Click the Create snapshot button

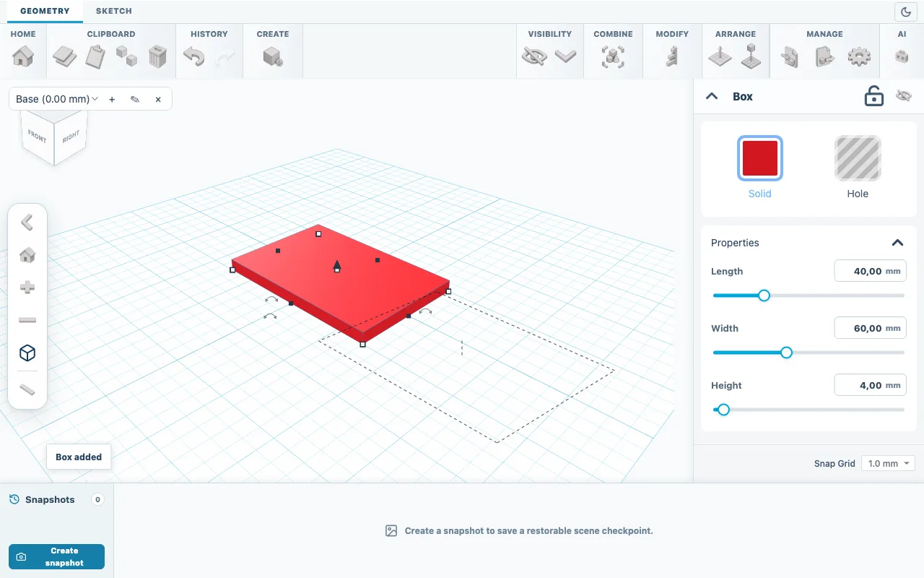point(56,556)
